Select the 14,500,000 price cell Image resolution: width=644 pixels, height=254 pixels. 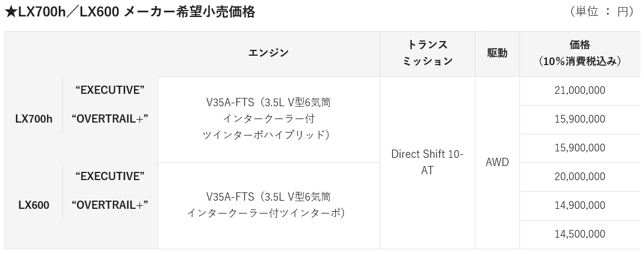click(x=579, y=234)
